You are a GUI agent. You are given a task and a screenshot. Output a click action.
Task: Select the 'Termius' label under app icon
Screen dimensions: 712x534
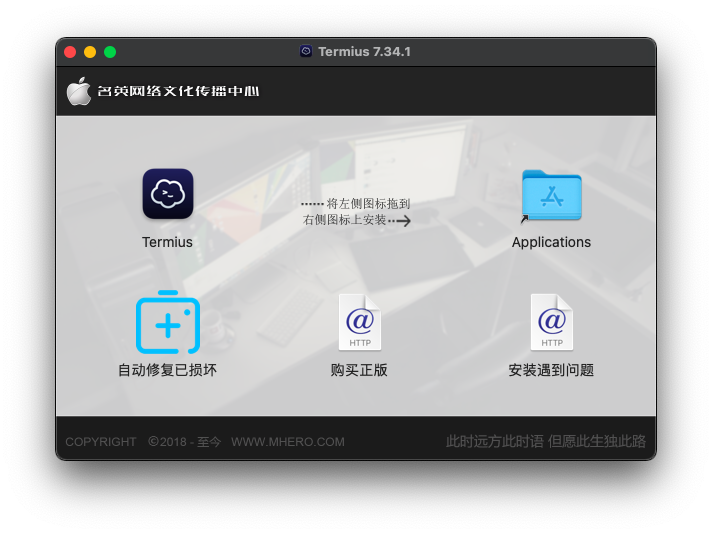(x=167, y=242)
